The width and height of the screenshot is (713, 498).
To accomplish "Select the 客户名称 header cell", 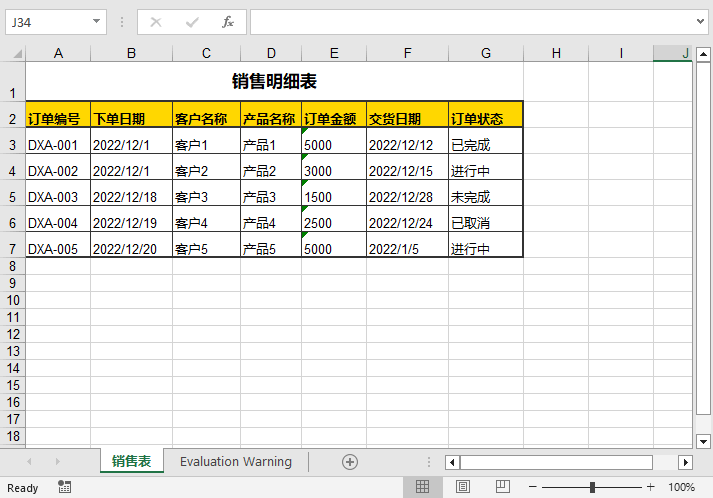I will point(206,114).
